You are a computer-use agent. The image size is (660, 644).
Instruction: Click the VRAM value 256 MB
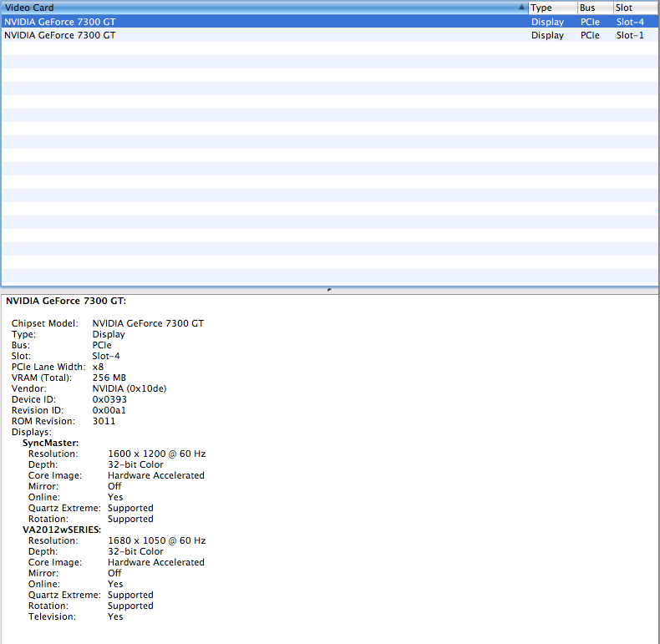tap(109, 378)
